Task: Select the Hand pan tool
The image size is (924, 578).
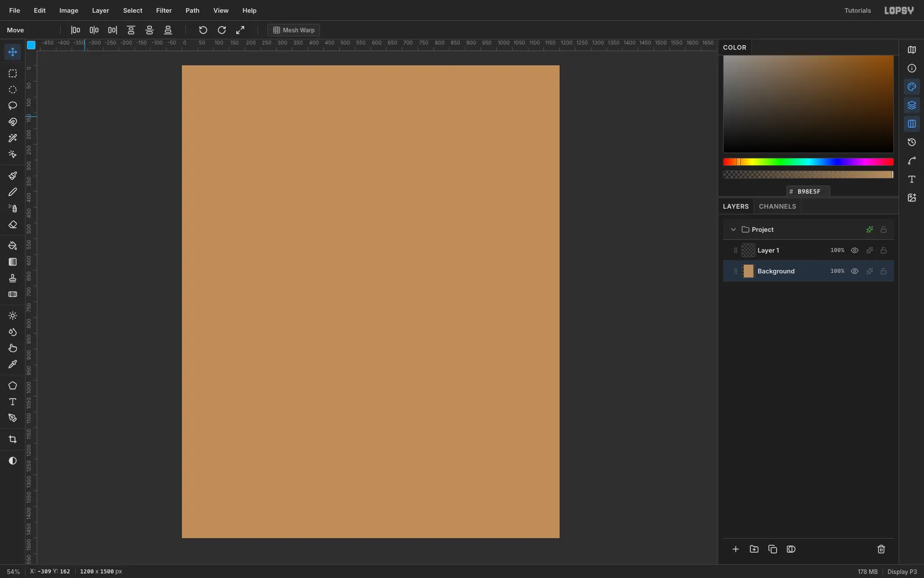Action: click(13, 348)
